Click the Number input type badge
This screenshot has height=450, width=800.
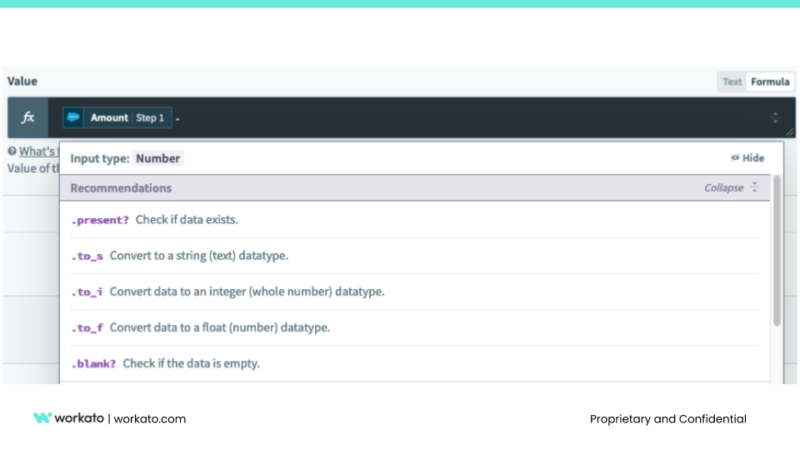point(158,158)
